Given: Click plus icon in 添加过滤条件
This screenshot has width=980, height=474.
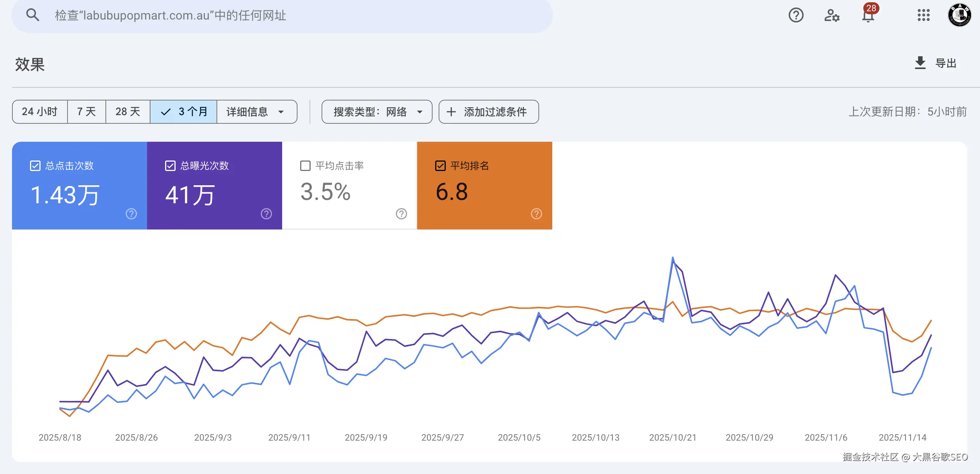Looking at the screenshot, I should [x=451, y=112].
